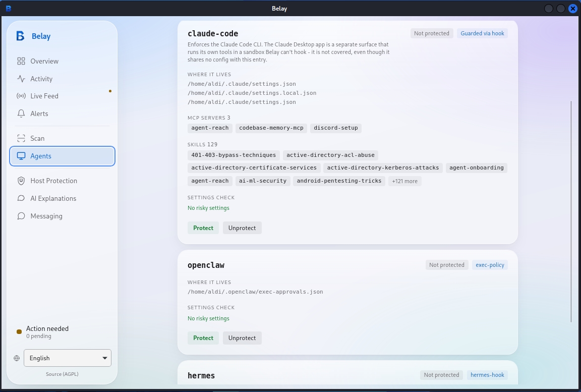Click the openclaw card title
This screenshot has width=581, height=392.
pyautogui.click(x=206, y=265)
